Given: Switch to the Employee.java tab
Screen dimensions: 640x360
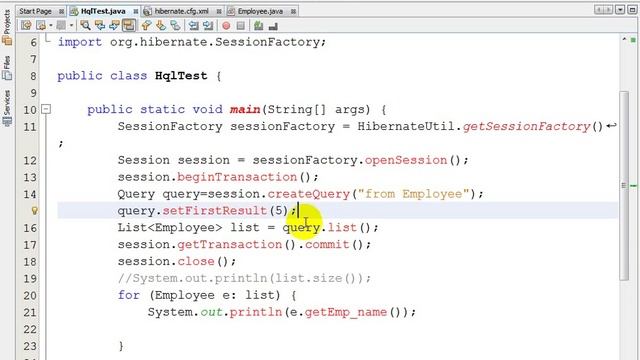Looking at the screenshot, I should 260,11.
